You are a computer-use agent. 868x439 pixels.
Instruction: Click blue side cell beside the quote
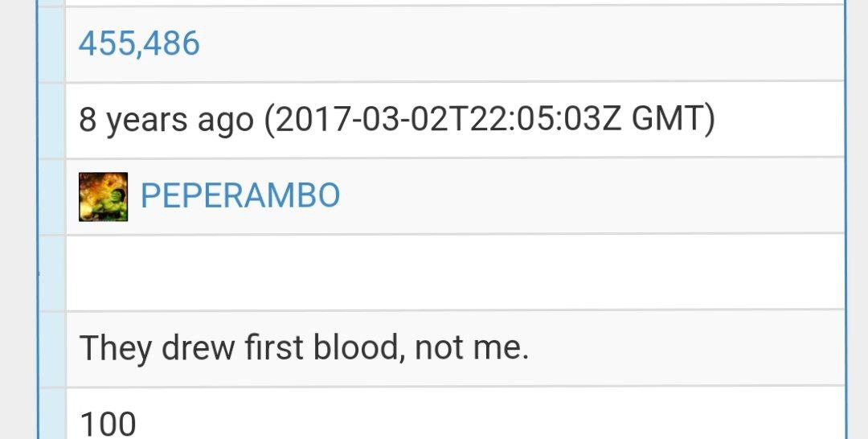[51, 349]
